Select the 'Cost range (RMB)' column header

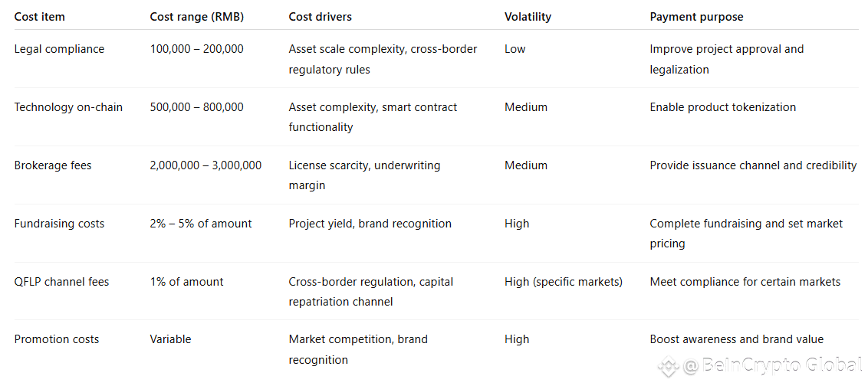point(196,17)
